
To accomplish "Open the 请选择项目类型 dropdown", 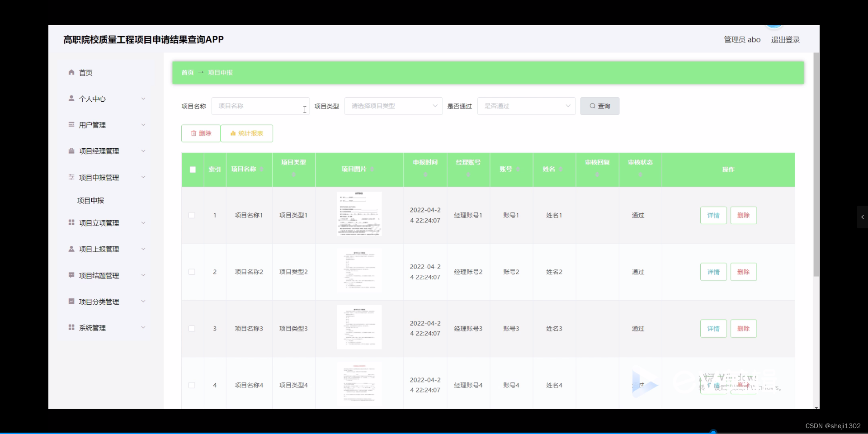I will point(393,106).
